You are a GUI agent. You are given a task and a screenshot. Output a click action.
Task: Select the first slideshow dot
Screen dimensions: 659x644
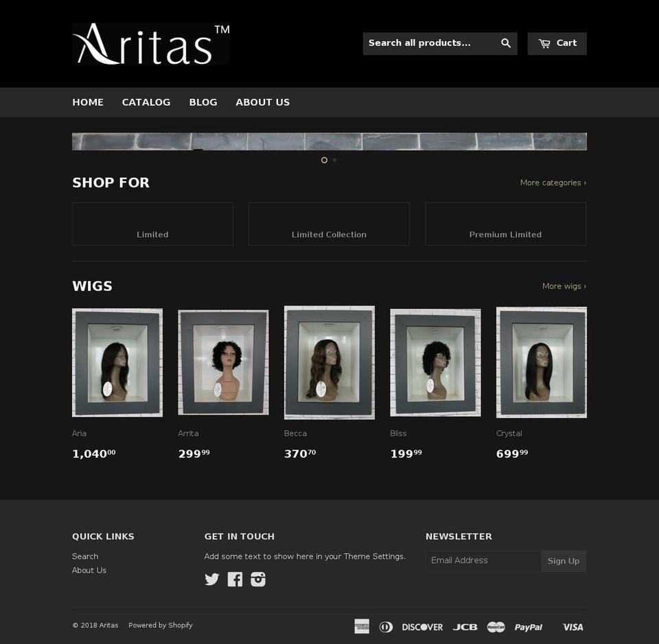coord(324,160)
